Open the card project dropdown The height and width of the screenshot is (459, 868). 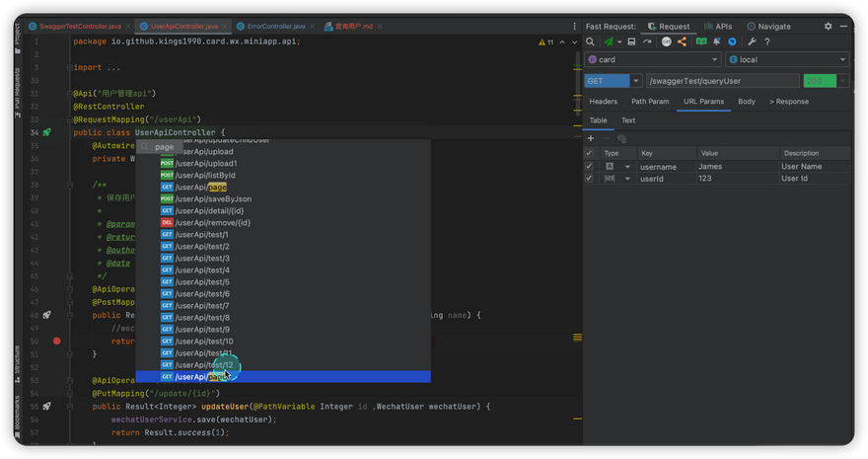click(x=653, y=60)
